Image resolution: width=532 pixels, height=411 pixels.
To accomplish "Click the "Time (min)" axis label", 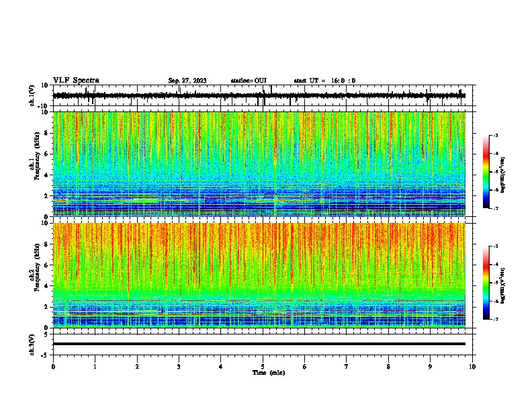I will coord(269,373).
